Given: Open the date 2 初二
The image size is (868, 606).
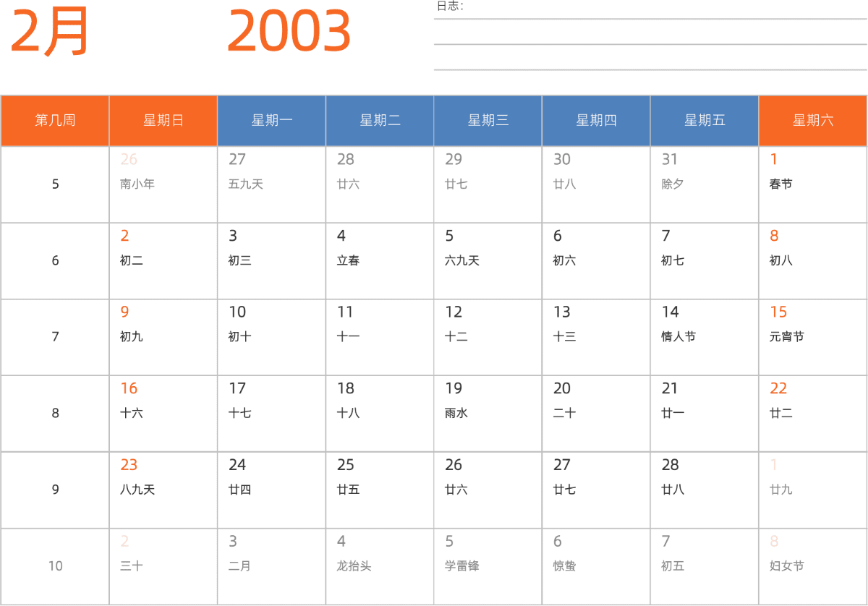Looking at the screenshot, I should click(163, 261).
